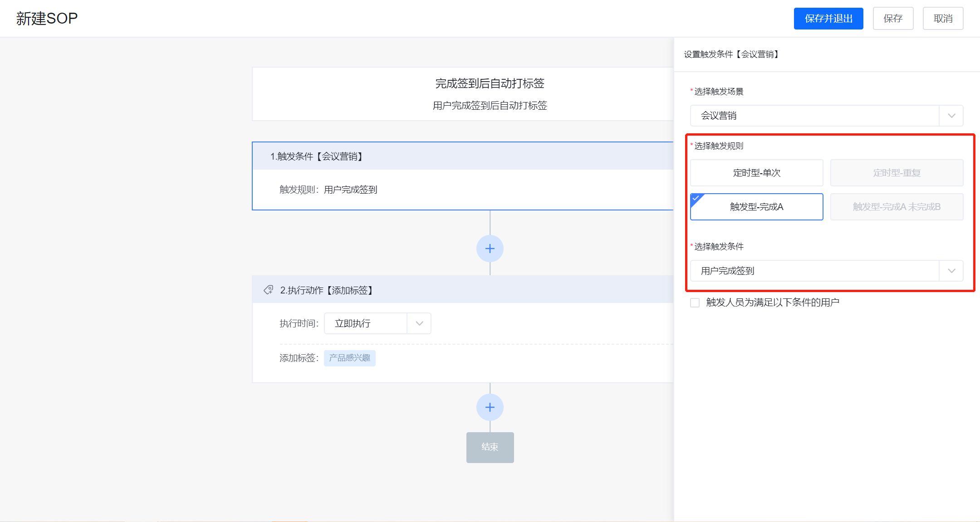Expand the trigger scene dropdown arrow
This screenshot has width=980, height=522.
(951, 116)
